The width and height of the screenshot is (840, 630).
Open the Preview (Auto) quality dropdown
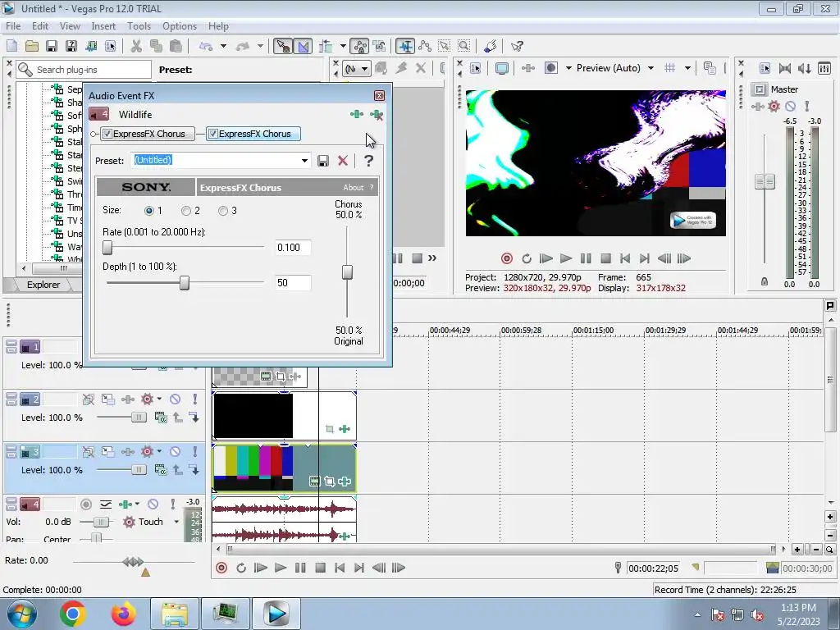[651, 68]
